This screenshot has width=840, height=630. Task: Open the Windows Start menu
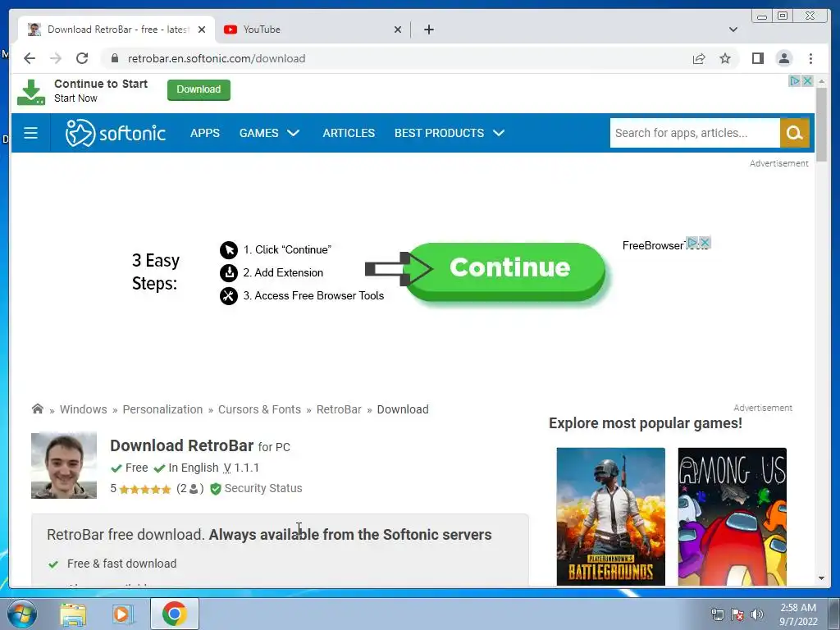tap(21, 614)
